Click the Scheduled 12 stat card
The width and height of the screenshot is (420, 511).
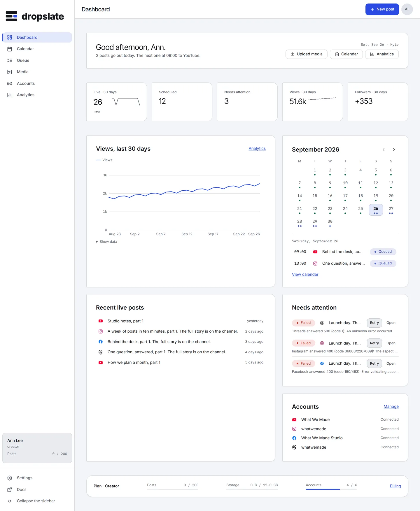182,102
